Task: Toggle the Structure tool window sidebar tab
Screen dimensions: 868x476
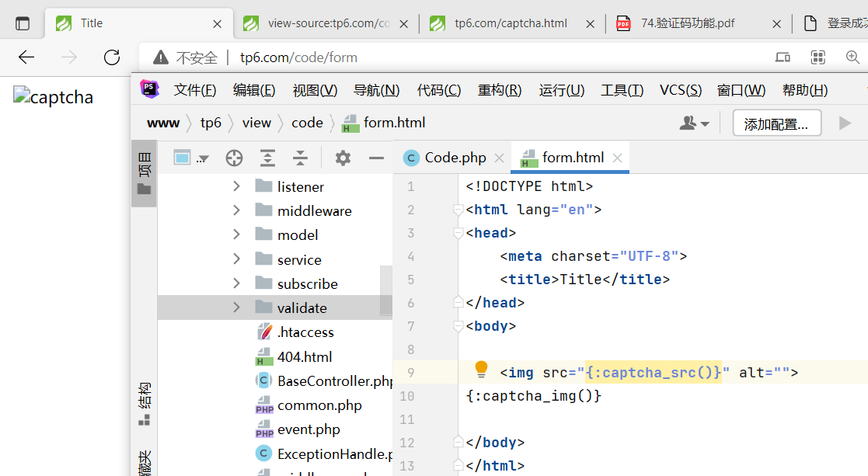Action: point(144,404)
